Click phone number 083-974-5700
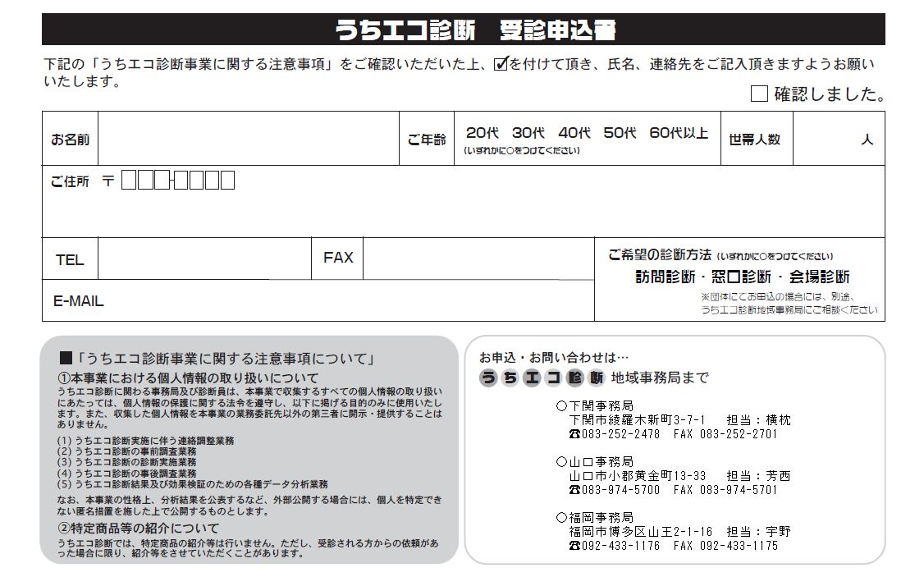This screenshot has width=924, height=586. [620, 490]
